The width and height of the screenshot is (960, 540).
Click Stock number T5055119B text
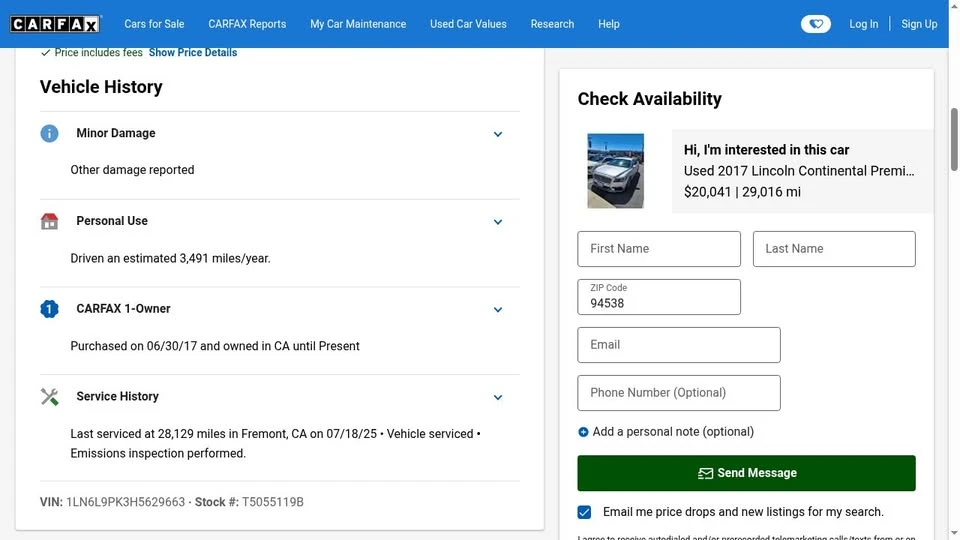tap(249, 502)
